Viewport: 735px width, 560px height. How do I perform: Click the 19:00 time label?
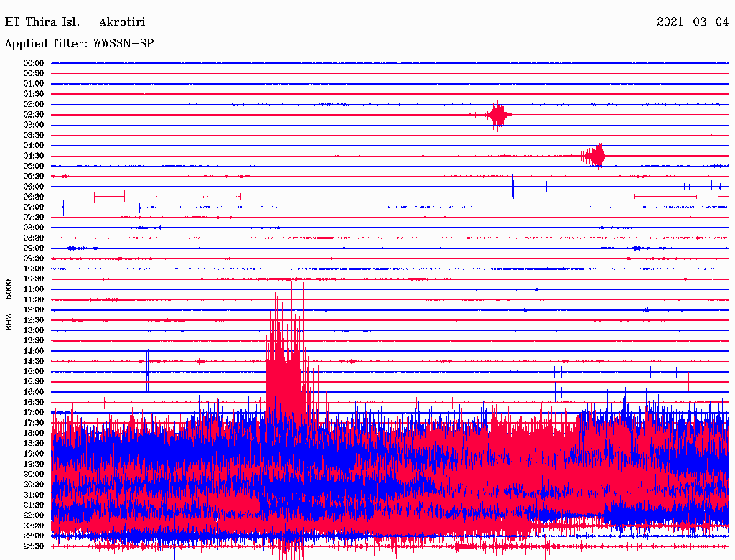point(34,454)
